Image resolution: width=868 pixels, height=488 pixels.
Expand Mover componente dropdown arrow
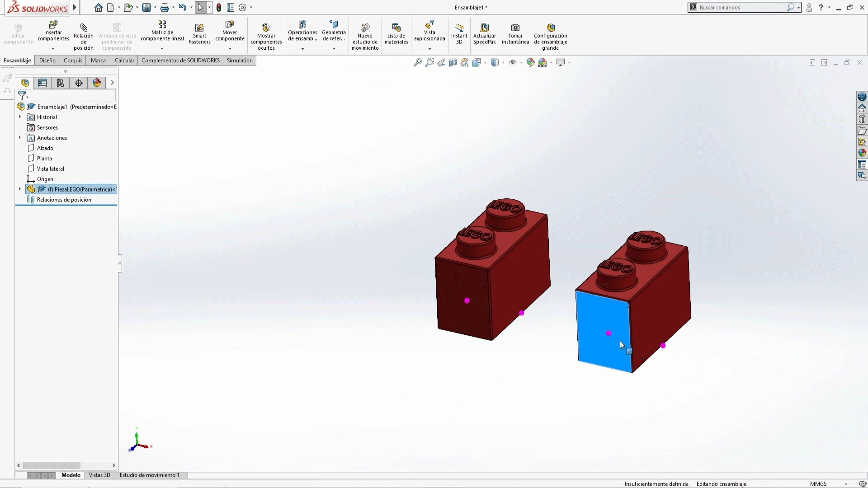pos(230,49)
